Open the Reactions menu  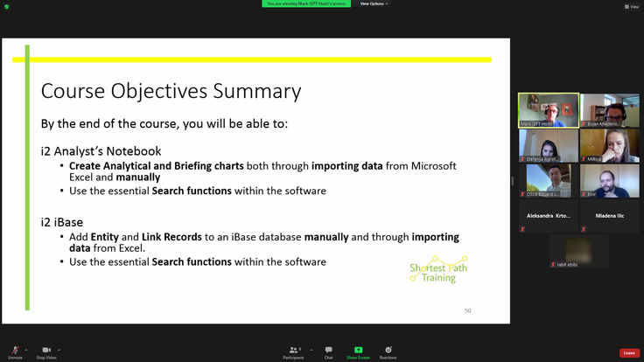(388, 351)
